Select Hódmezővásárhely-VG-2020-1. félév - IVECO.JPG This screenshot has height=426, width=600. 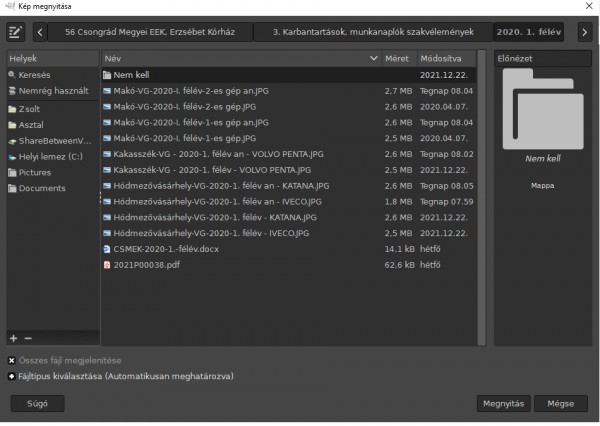289,233
